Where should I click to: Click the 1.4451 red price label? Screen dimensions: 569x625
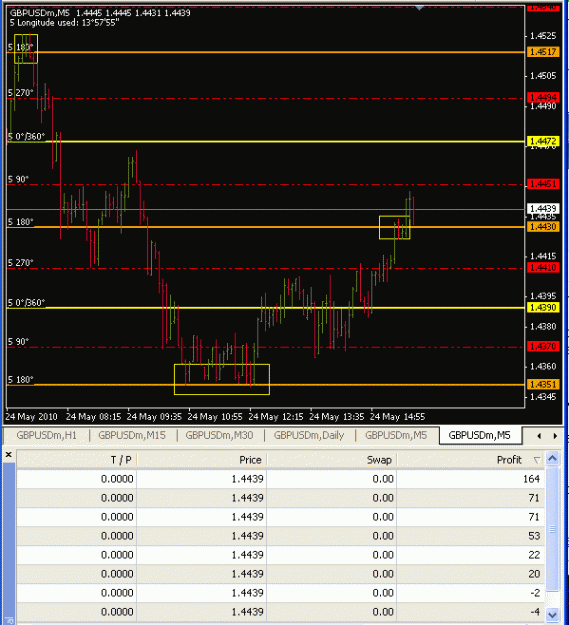543,184
